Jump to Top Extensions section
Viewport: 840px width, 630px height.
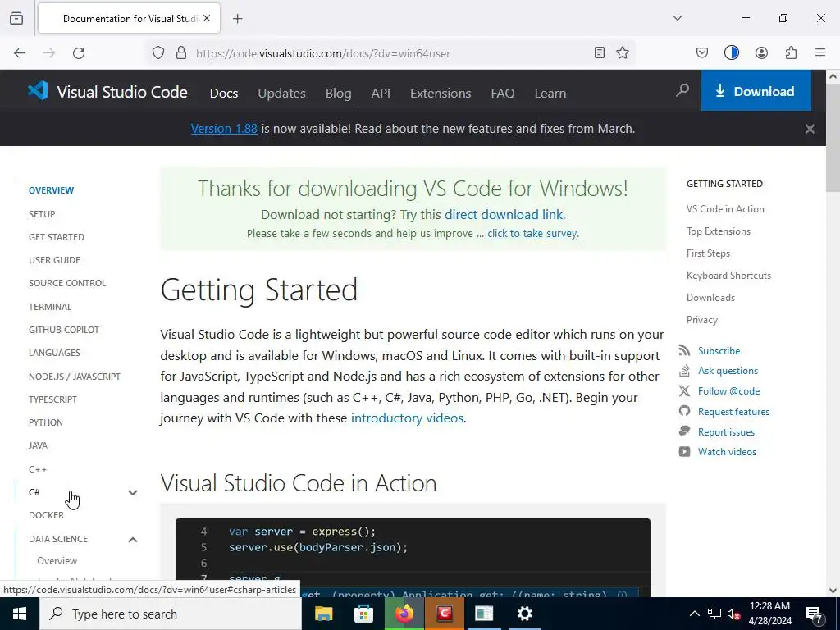coord(719,231)
